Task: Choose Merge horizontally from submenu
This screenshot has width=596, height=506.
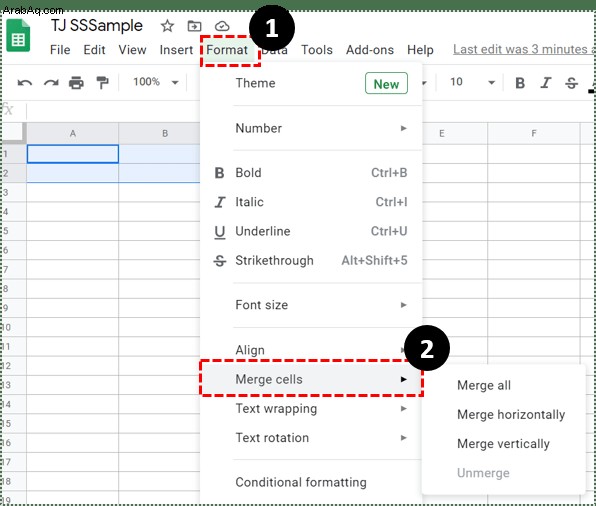Action: [x=511, y=414]
